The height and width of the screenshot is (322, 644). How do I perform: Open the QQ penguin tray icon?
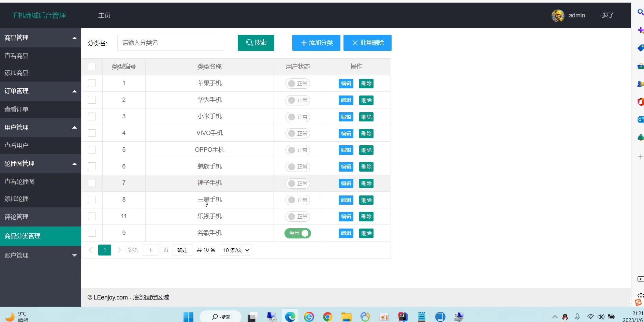pyautogui.click(x=565, y=317)
